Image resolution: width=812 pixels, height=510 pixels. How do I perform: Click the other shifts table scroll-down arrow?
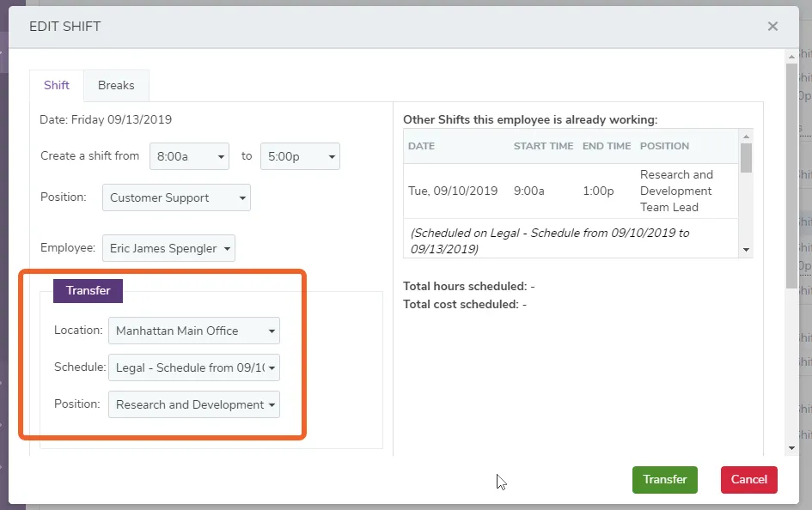[746, 250]
